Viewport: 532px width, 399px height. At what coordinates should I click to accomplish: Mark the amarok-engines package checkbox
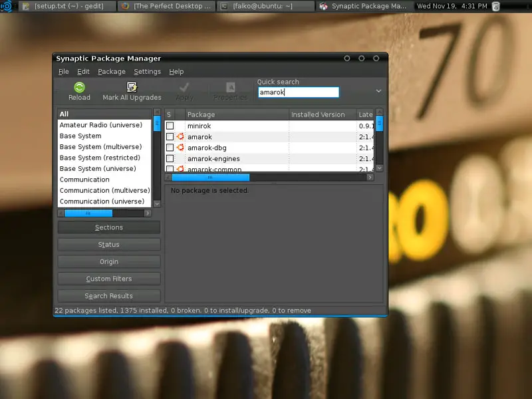click(170, 158)
